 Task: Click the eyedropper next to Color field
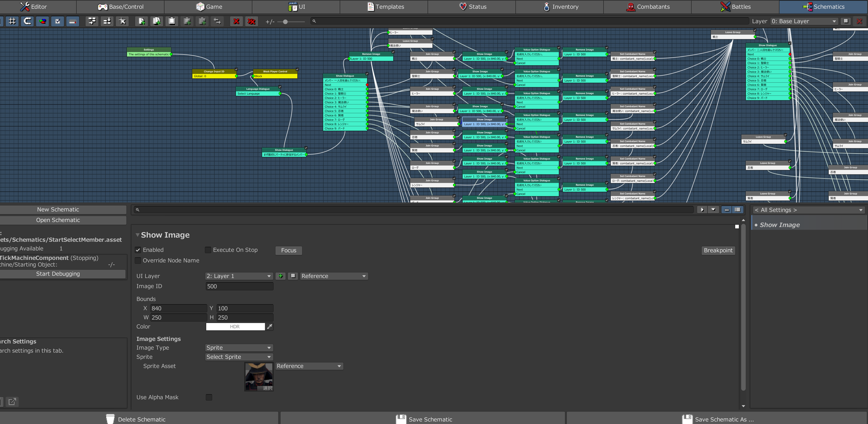coord(270,326)
